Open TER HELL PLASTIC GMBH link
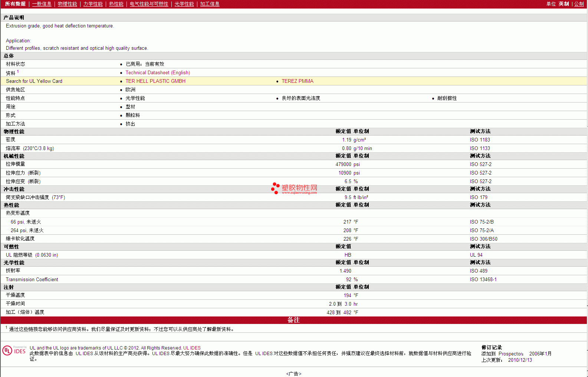The height and width of the screenshot is (377, 588). (x=155, y=81)
